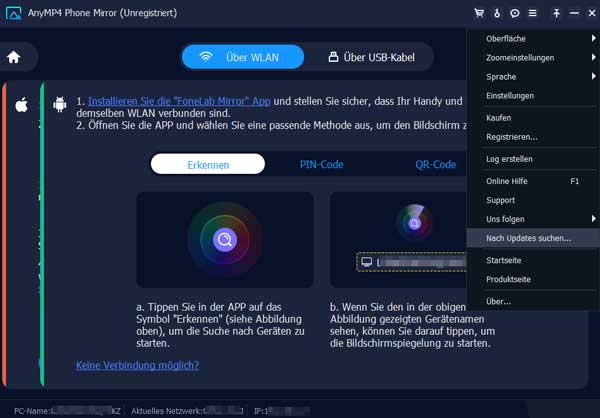Click the USB lock icon on USB-Kabel button
Viewport: 600px width, 418px height.
click(333, 57)
